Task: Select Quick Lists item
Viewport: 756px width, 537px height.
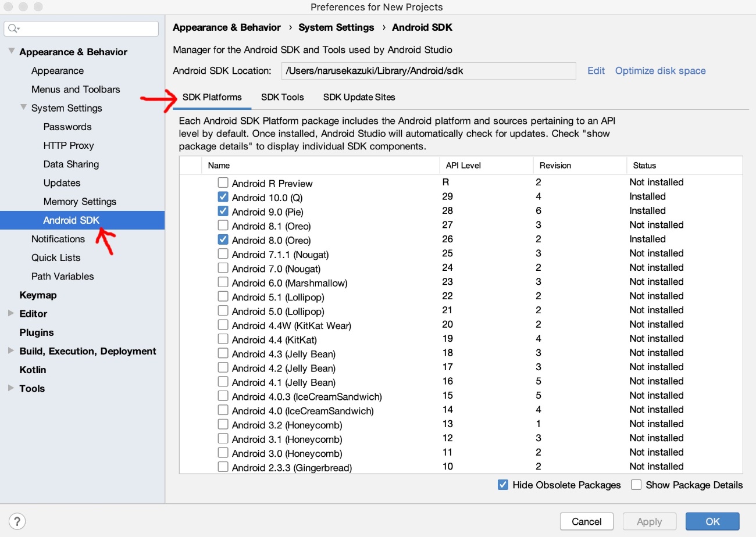Action: 56,257
